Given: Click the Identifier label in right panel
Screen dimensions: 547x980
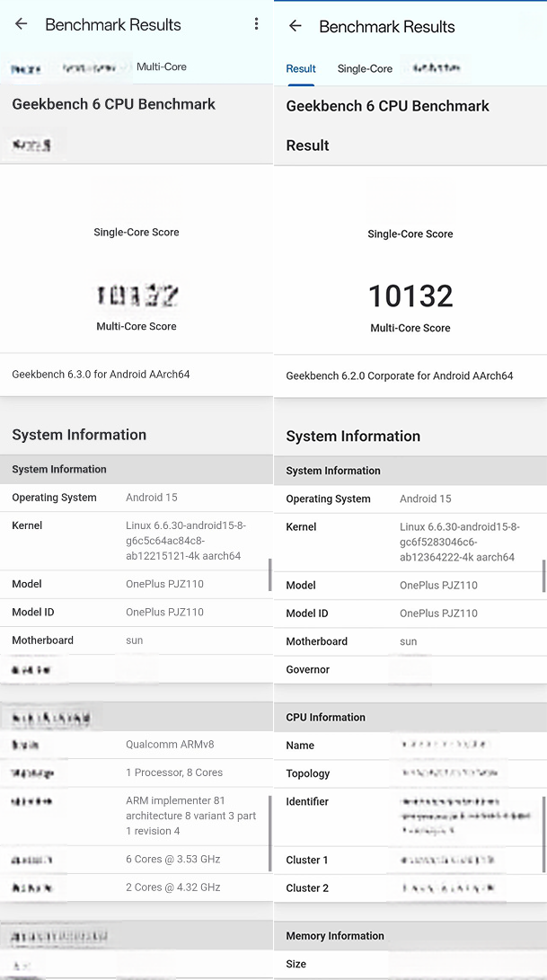Looking at the screenshot, I should pyautogui.click(x=307, y=801).
